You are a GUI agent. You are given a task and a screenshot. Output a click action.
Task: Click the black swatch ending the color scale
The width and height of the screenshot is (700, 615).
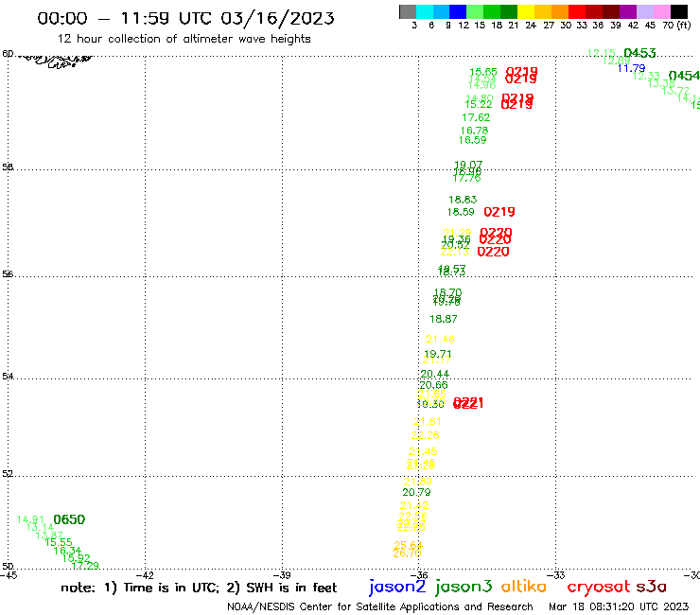click(x=678, y=11)
